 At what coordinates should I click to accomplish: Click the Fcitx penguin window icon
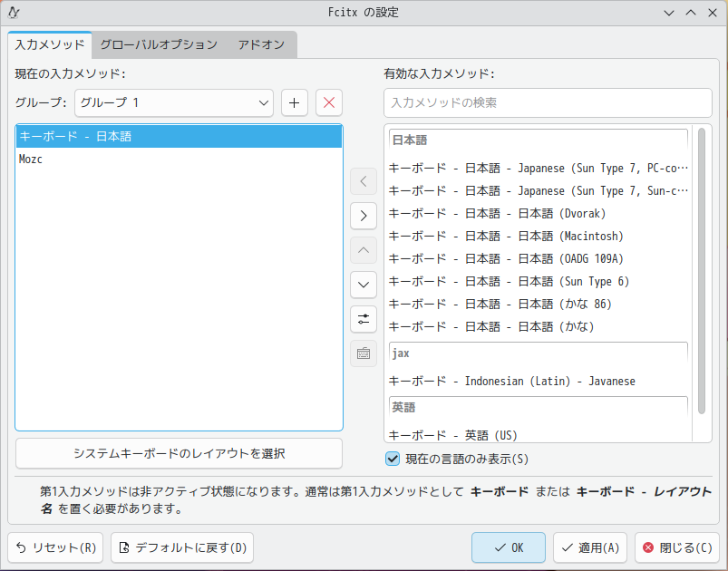[x=14, y=13]
